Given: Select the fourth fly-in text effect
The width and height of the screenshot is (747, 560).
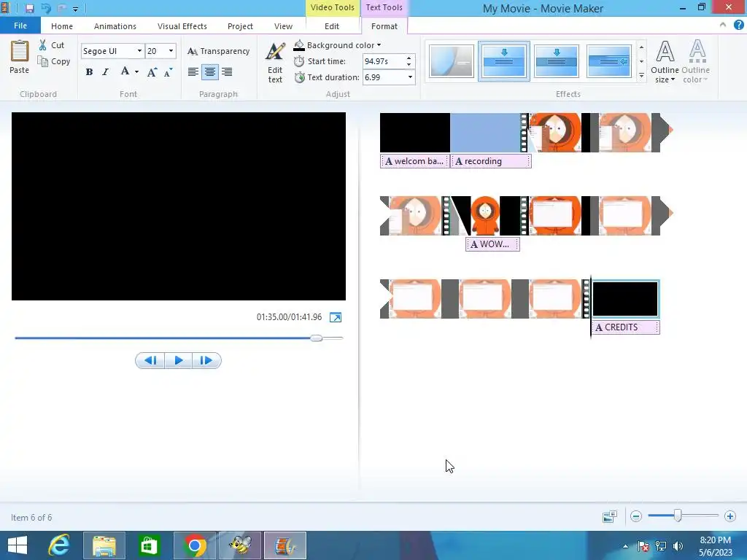Looking at the screenshot, I should (x=609, y=61).
